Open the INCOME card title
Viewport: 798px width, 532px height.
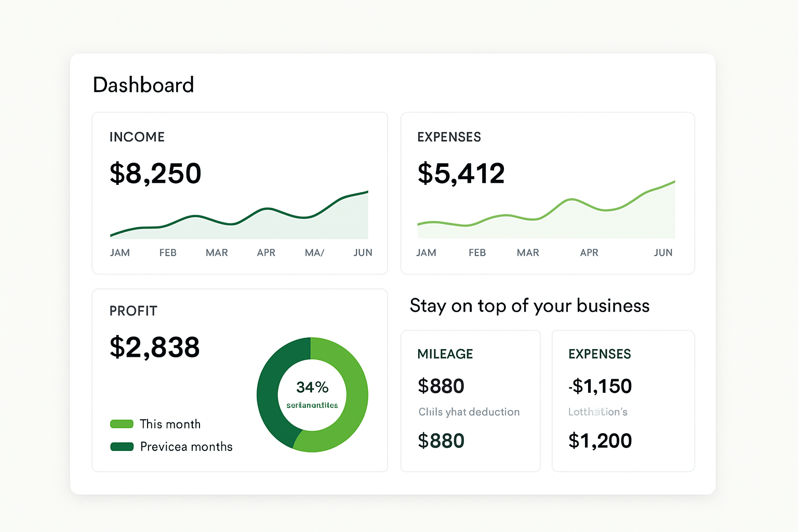click(x=137, y=137)
